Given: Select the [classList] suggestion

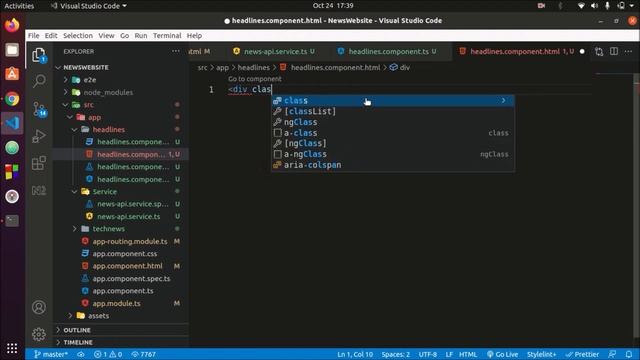Looking at the screenshot, I should tap(393, 111).
